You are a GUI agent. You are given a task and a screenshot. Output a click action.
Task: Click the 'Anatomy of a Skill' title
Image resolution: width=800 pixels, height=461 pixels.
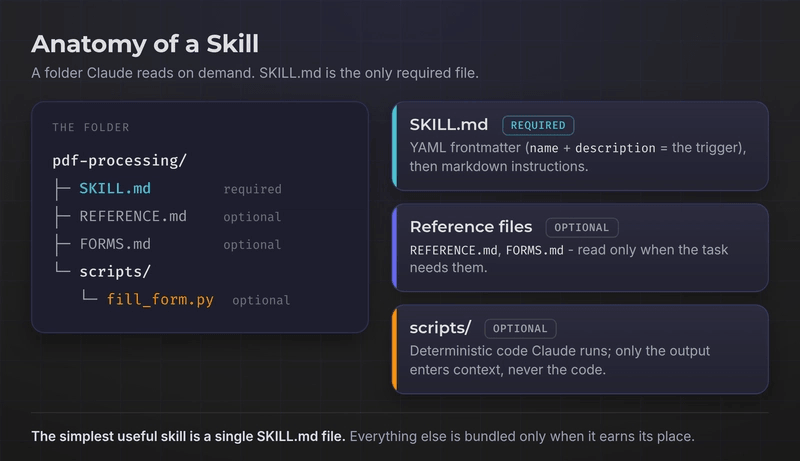click(x=145, y=44)
